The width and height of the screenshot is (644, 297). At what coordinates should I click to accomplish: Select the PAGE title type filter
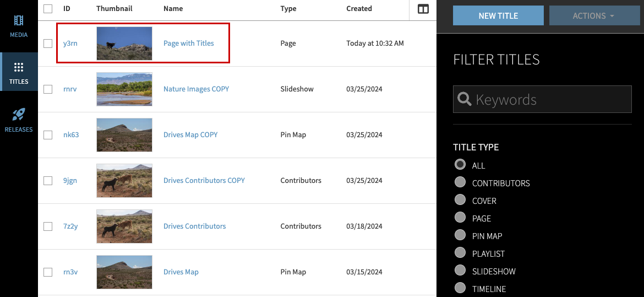click(460, 218)
